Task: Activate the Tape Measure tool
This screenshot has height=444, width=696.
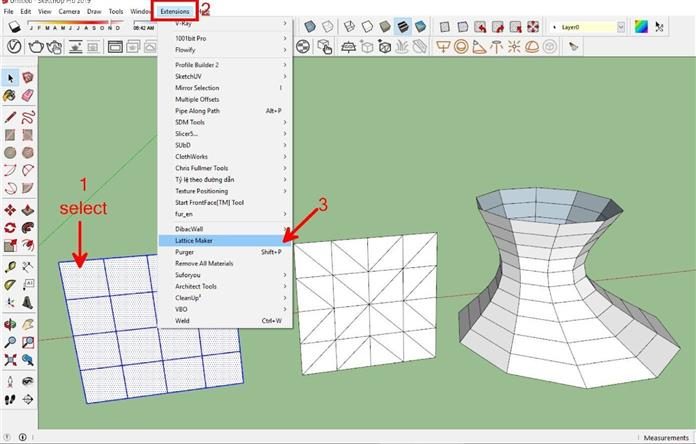Action: point(10,267)
